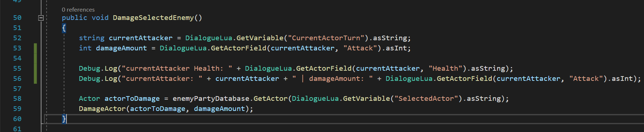Click the "Attack" string on line 53
Screen dimensions: 644x132
tap(360, 48)
